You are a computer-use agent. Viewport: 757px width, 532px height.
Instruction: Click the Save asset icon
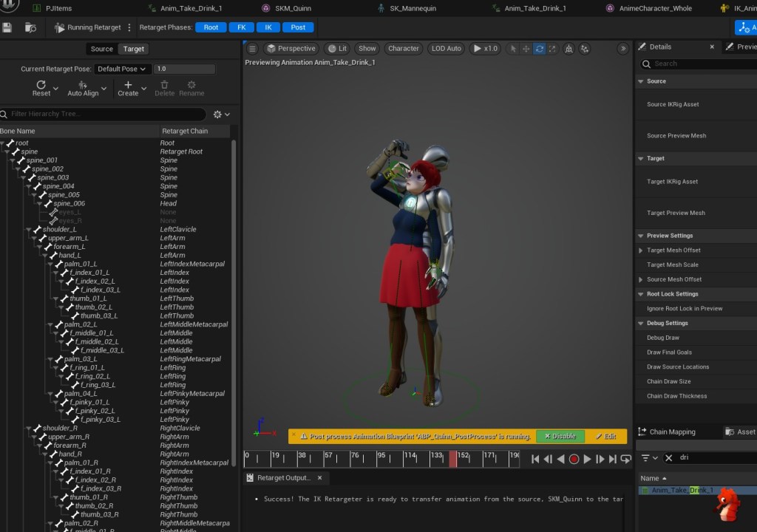pyautogui.click(x=7, y=27)
